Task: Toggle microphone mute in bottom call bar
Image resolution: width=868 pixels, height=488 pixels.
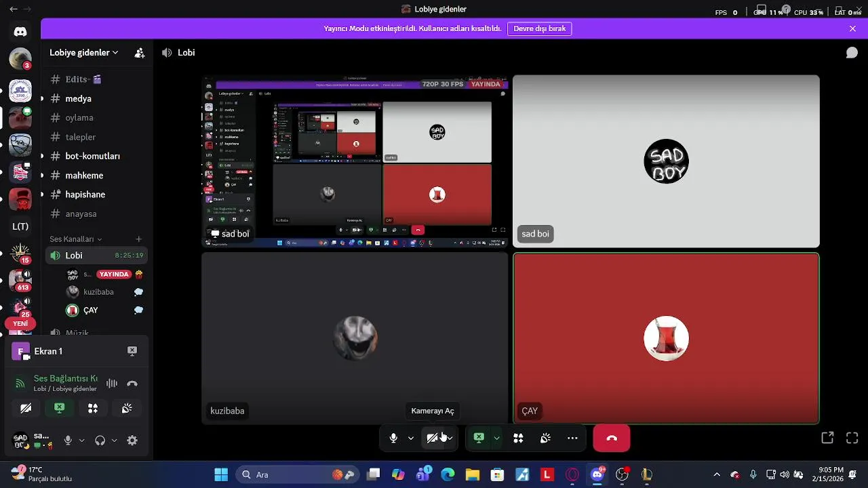Action: click(x=393, y=439)
